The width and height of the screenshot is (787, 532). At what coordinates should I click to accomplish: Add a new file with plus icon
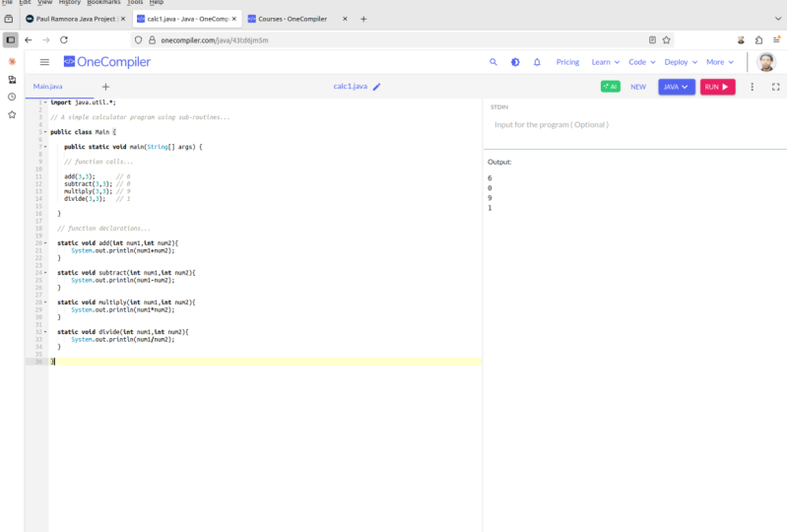pos(105,87)
